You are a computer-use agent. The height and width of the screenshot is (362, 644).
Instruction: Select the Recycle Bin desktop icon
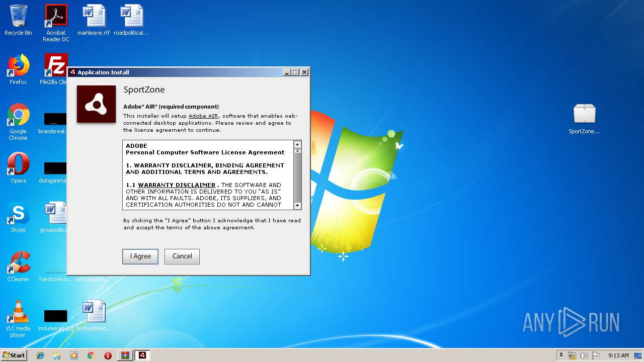[x=18, y=21]
